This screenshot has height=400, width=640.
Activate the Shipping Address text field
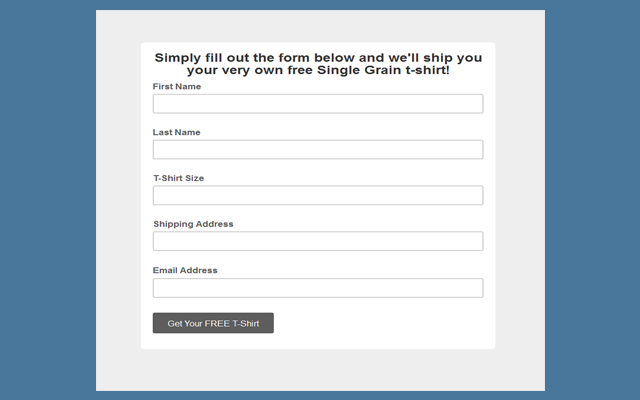318,241
